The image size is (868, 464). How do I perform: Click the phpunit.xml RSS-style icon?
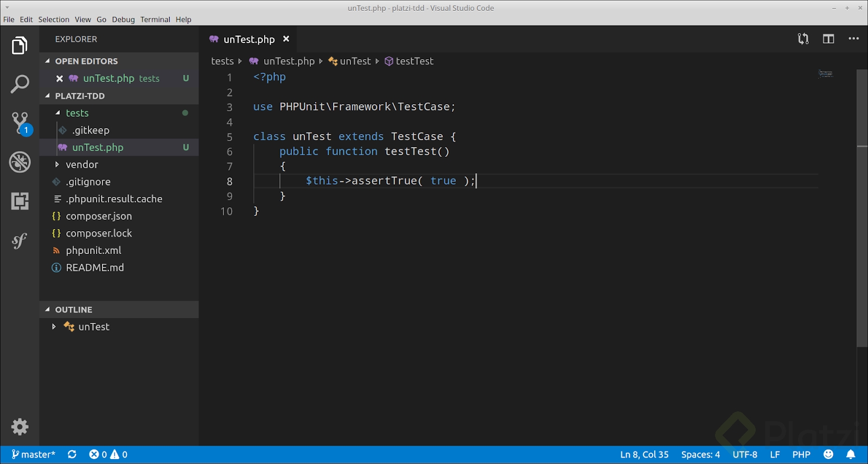click(x=56, y=251)
